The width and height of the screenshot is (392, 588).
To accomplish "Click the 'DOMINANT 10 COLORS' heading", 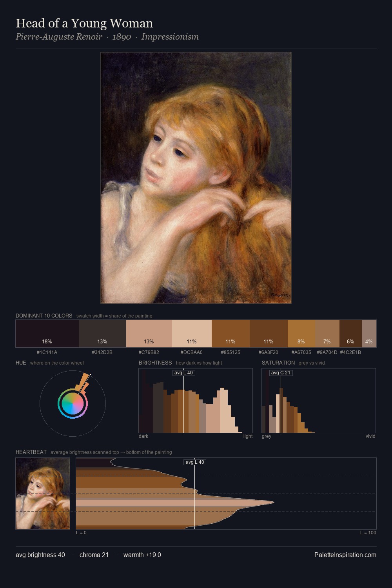I will pos(44,316).
